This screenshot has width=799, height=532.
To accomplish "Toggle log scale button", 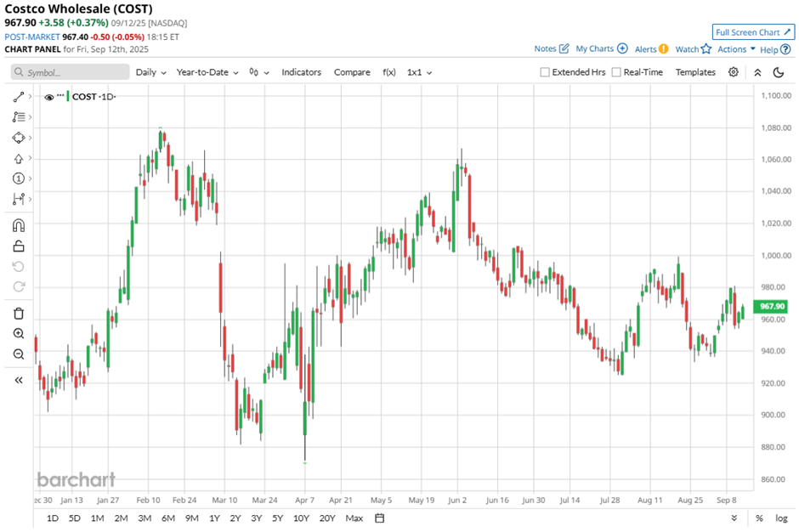I will click(x=781, y=518).
